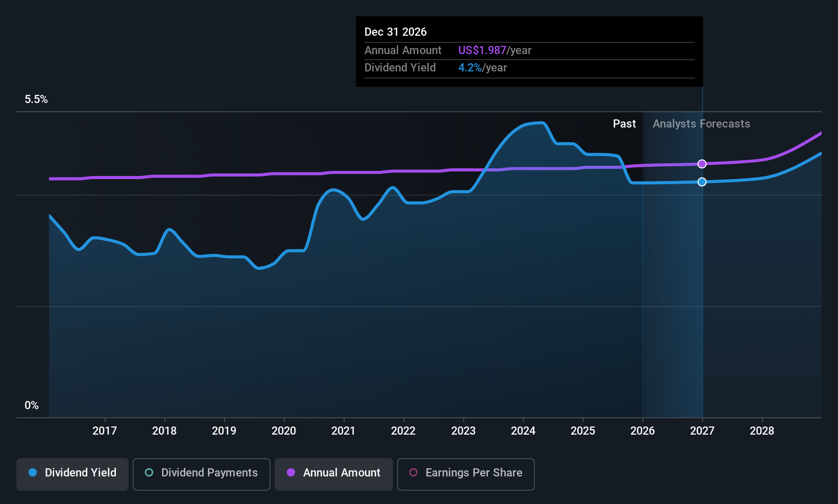Click the US$1.987 annual amount value
The width and height of the screenshot is (838, 504).
482,50
